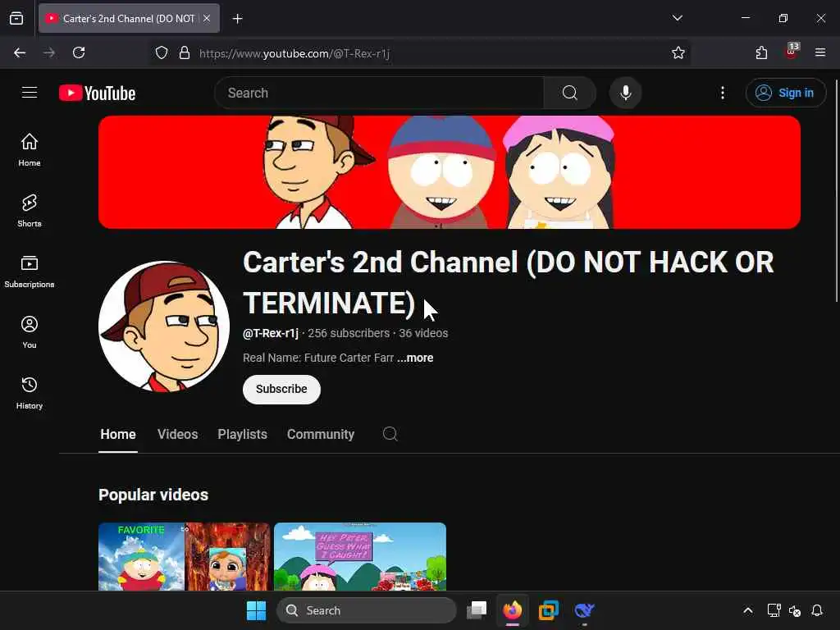The width and height of the screenshot is (840, 630).
Task: Open Shorts in sidebar
Action: [x=30, y=211]
